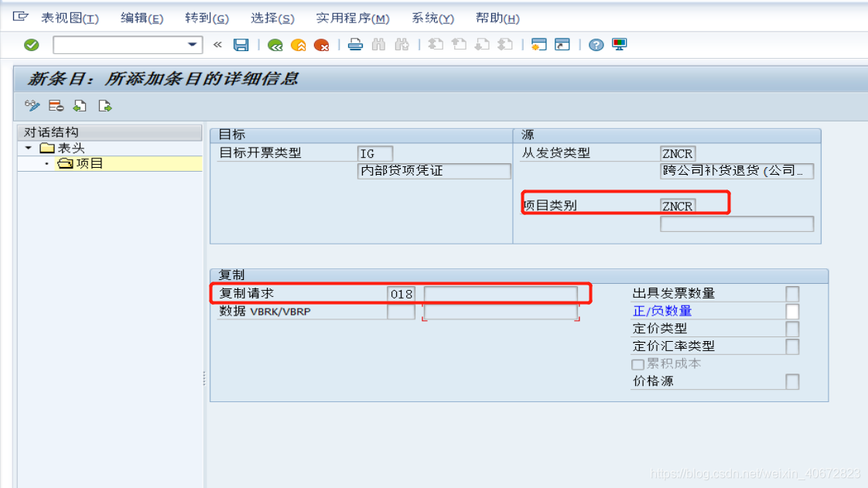
Task: Collapse the 表头 tree node arrow
Action: 28,148
